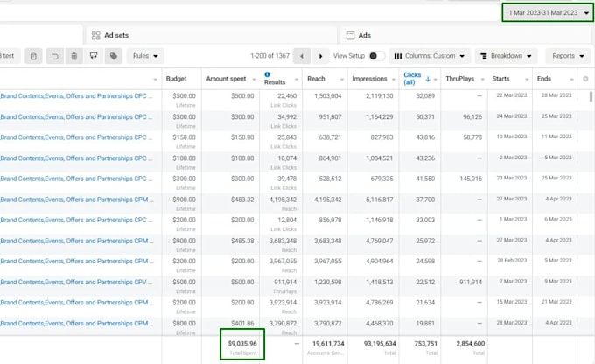595x364 pixels.
Task: Click the info icon above Results
Action: tap(267, 74)
